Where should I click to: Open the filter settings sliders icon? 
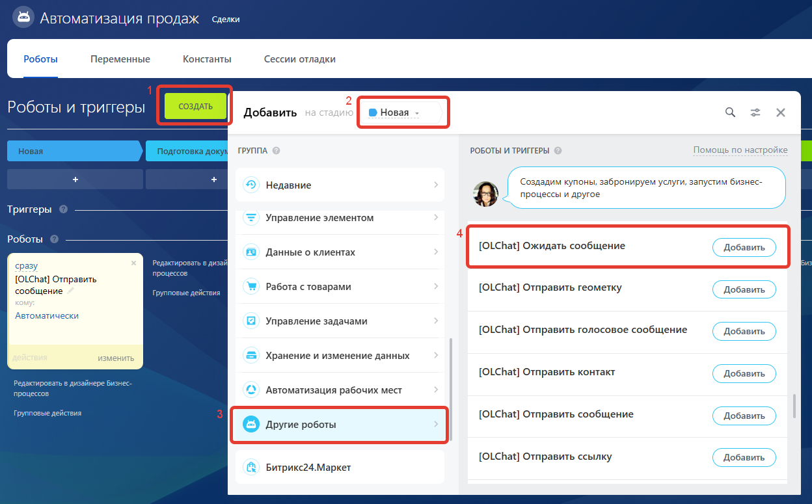coord(755,113)
